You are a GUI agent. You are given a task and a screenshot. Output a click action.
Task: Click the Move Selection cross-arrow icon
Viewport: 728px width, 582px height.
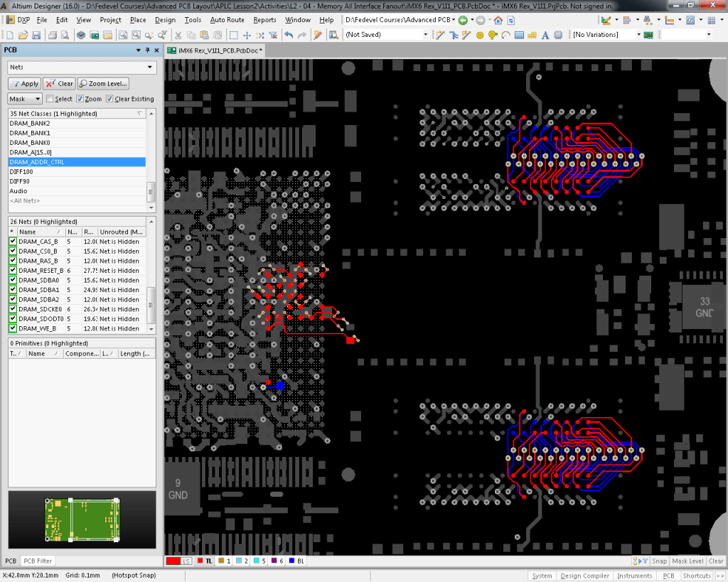coord(247,35)
